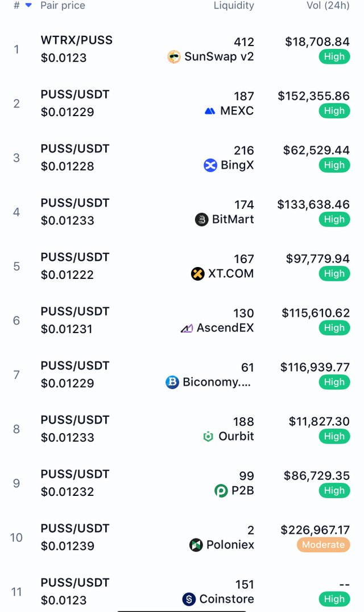Screen dimensions: 364x612
Task: Open the PUSS/USDT pair on Poloniex row
Action: pyautogui.click(x=75, y=528)
